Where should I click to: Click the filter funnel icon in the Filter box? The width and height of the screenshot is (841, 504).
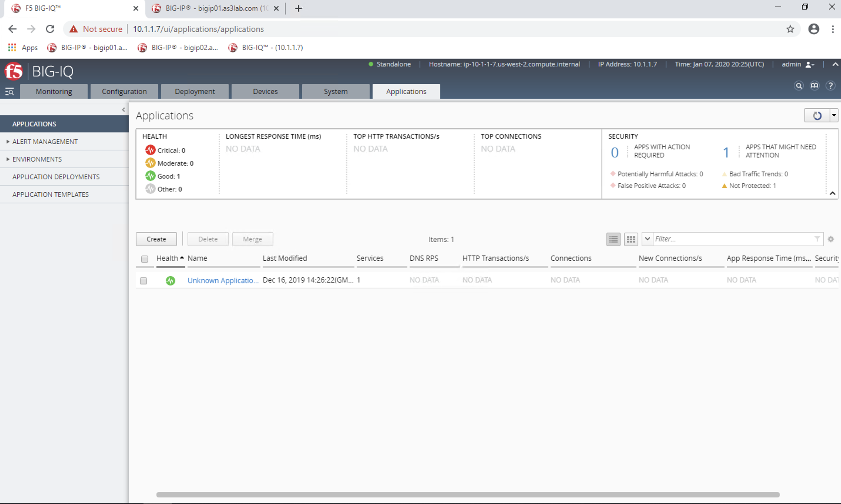[817, 239]
